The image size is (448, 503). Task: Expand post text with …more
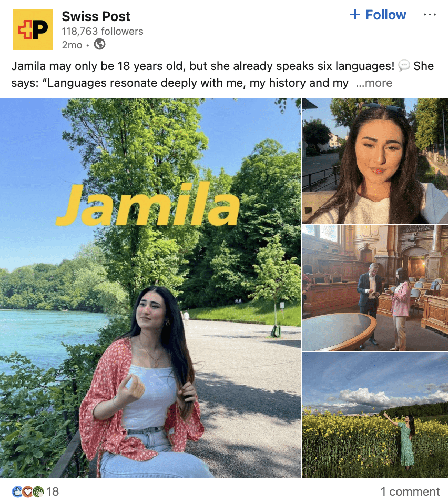click(x=374, y=83)
